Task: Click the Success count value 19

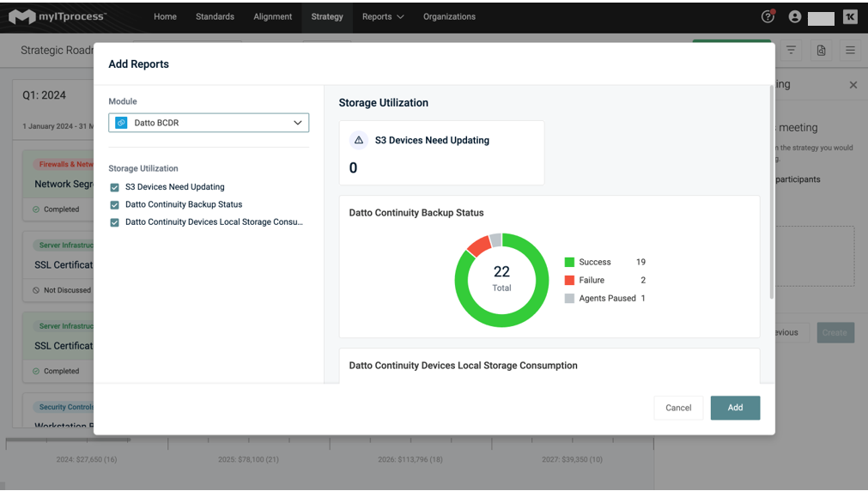Action: (x=640, y=263)
